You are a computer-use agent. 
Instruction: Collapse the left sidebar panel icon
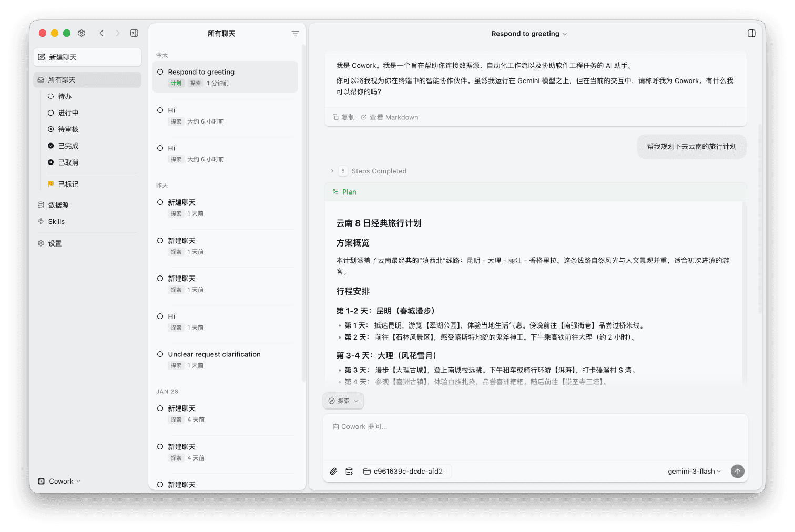pyautogui.click(x=134, y=33)
